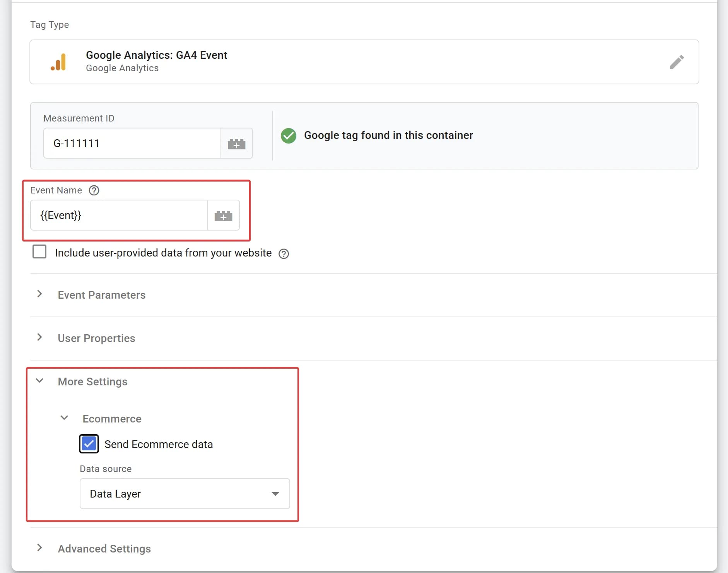Click the 'Google tag found in this container' message
This screenshot has width=728, height=573.
pos(388,135)
